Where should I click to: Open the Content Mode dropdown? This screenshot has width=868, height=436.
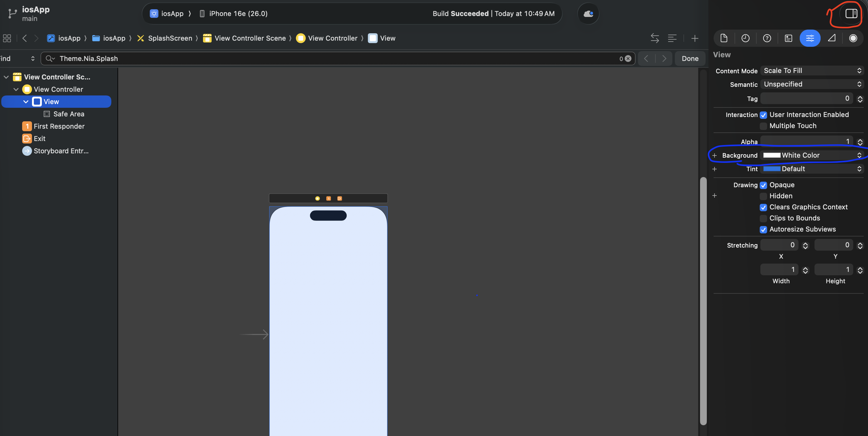812,71
